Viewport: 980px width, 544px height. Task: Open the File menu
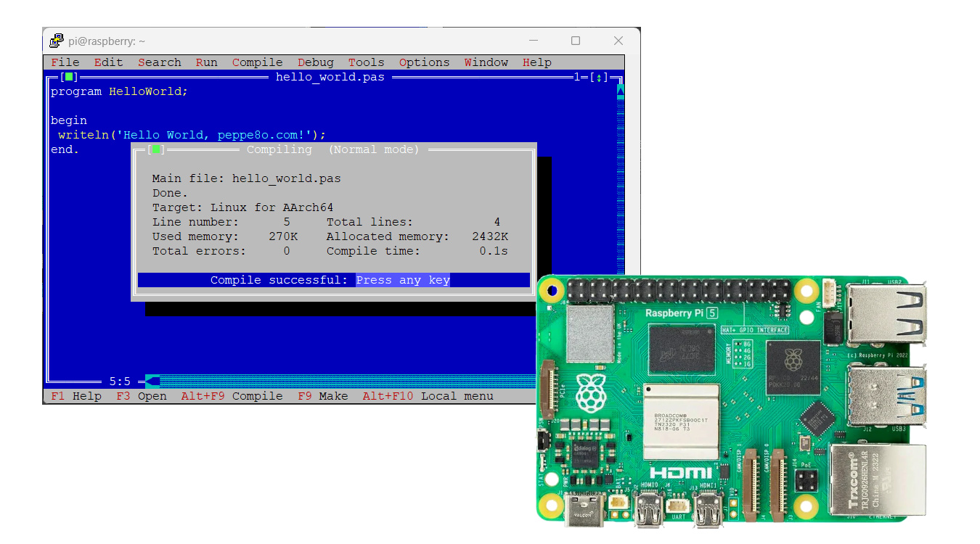tap(65, 62)
